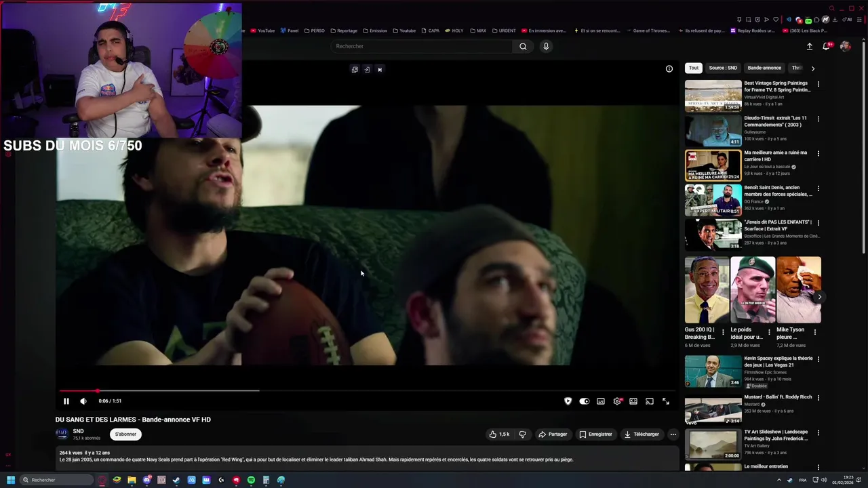This screenshot has width=868, height=488.
Task: Open Discord from the taskbar
Action: pos(146,480)
